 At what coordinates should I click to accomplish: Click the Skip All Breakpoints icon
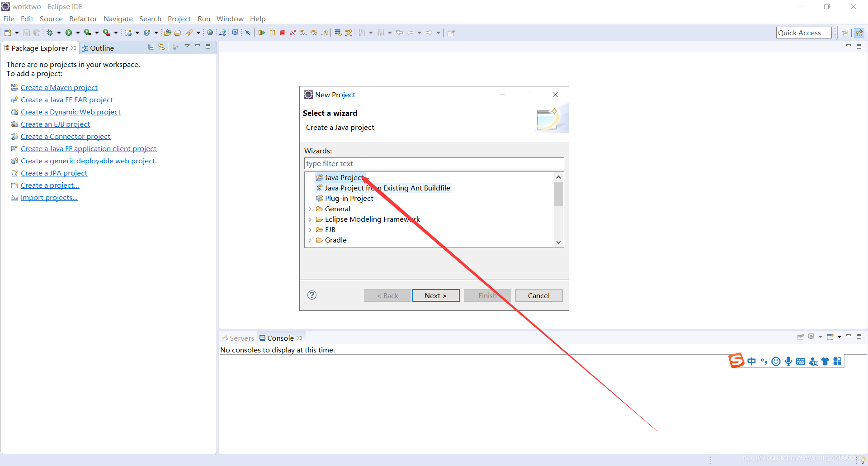click(x=248, y=33)
